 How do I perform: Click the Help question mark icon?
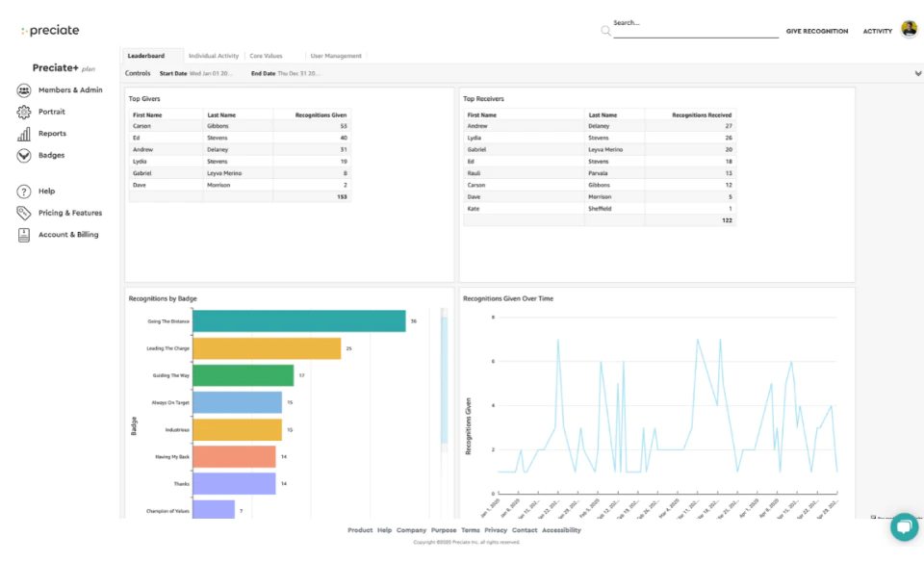[x=23, y=192]
